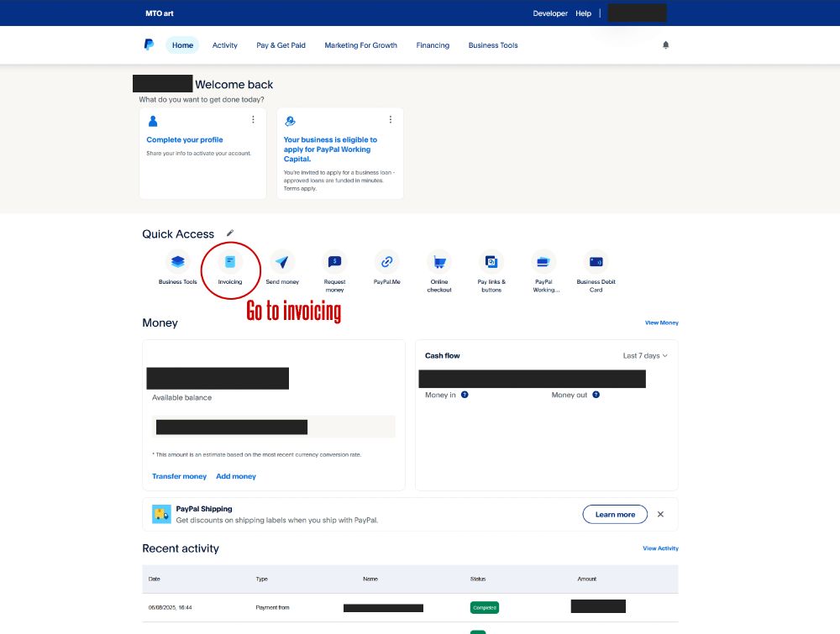Screen dimensions: 840x634
Task: Select the Home tab
Action: coord(182,45)
